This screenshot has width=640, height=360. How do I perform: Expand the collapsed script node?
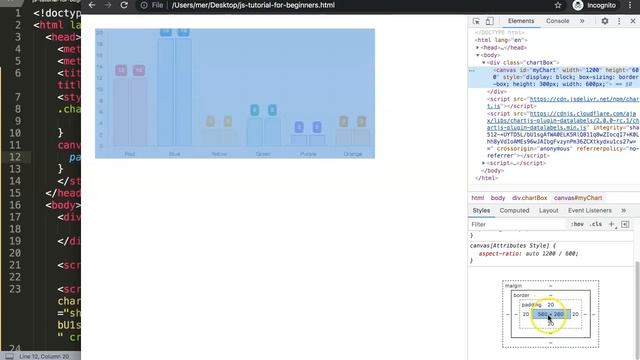pos(484,163)
